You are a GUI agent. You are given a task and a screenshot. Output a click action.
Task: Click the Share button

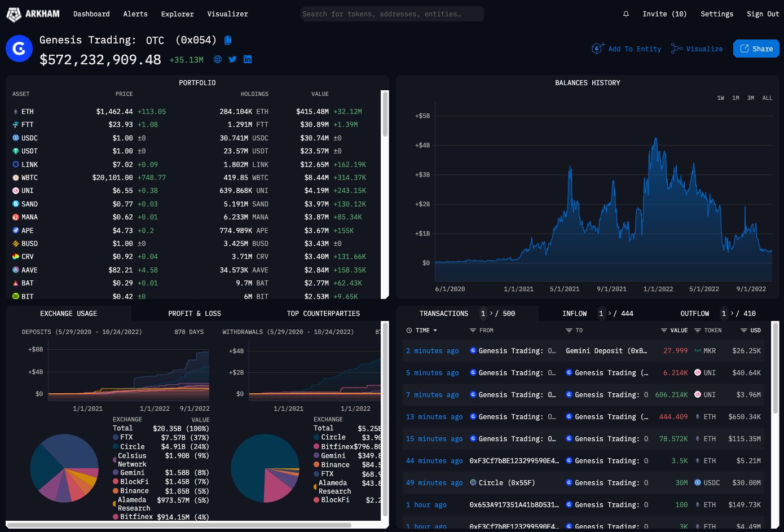pyautogui.click(x=756, y=49)
